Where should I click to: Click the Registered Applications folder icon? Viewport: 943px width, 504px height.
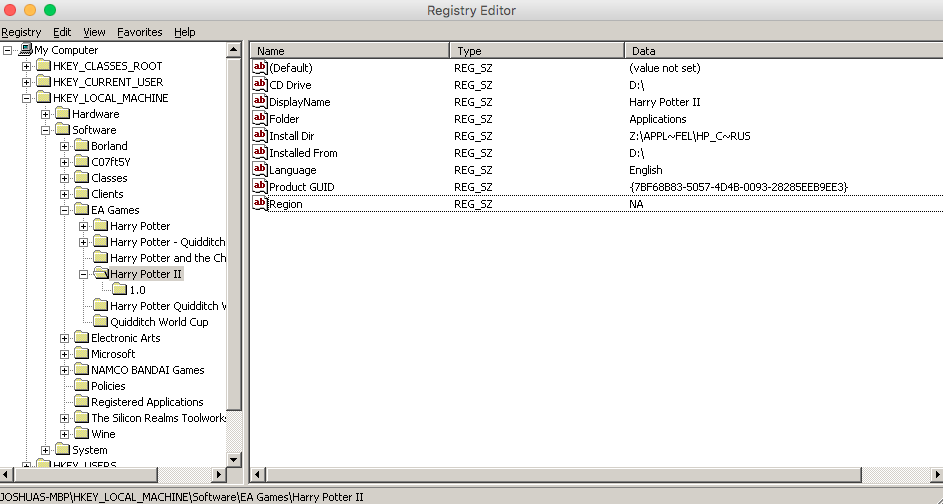82,402
